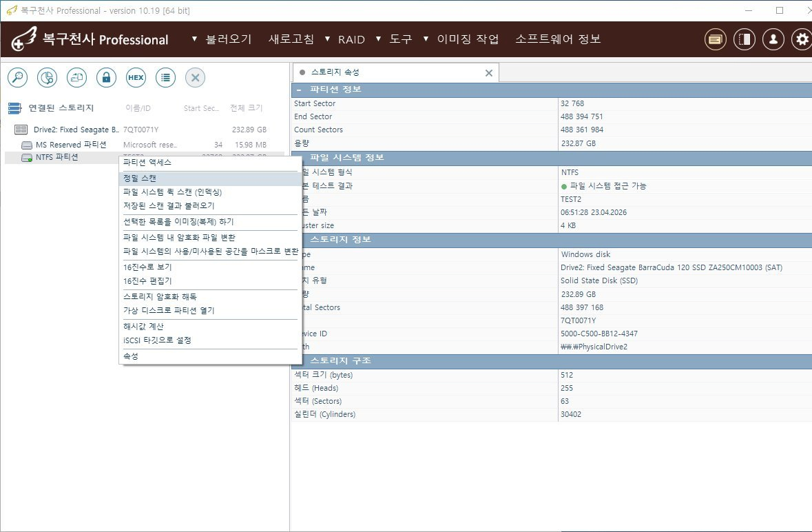Click the disk imaging toolbar icon
812x532 pixels.
[x=76, y=78]
